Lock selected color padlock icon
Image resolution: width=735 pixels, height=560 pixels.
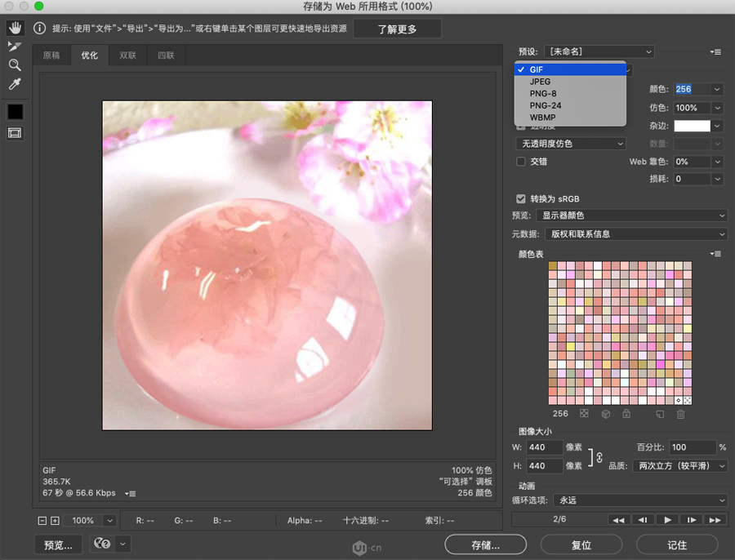tap(626, 414)
